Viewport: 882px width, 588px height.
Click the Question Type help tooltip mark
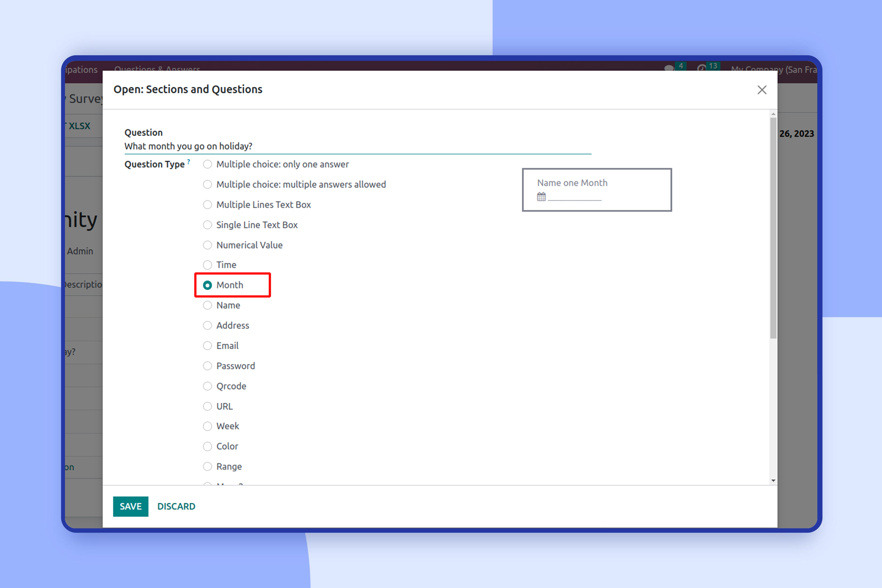click(x=189, y=162)
